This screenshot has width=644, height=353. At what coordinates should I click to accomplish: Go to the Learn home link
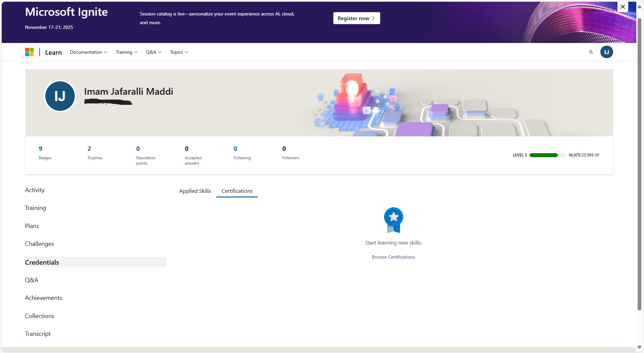pos(53,52)
